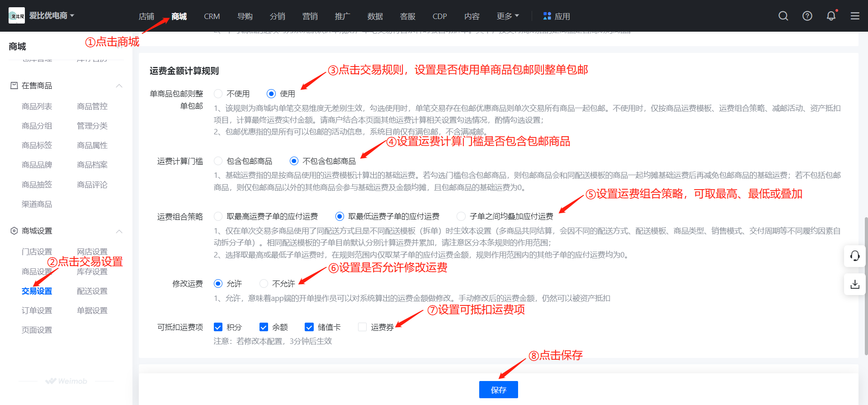Choose 取最低运费子单的应付运费
This screenshot has height=405, width=868.
pos(340,216)
